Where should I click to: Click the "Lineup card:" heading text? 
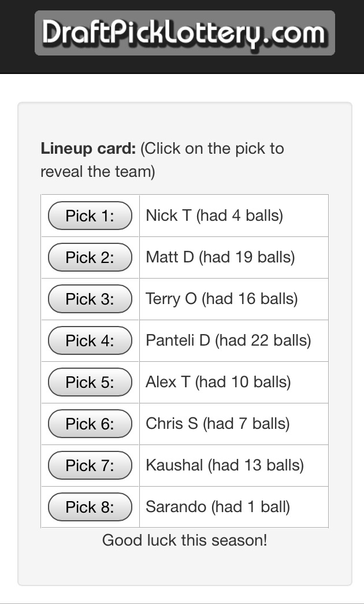pos(88,149)
